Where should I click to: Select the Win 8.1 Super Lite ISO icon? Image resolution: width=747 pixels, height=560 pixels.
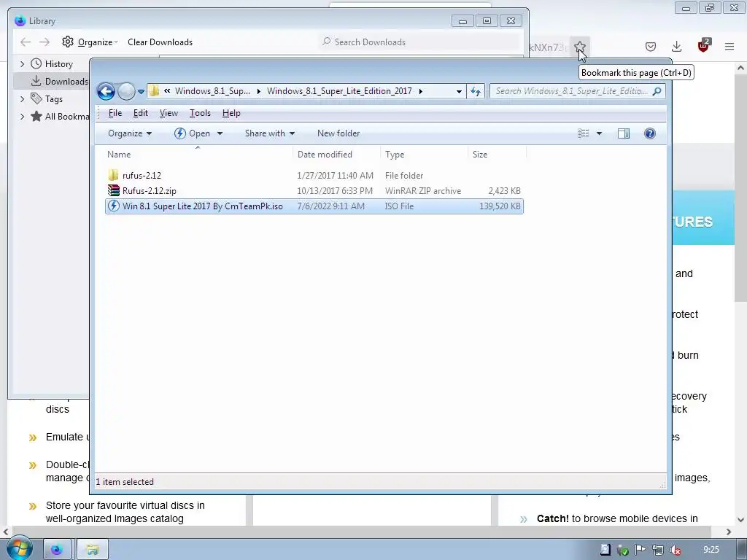click(x=113, y=206)
